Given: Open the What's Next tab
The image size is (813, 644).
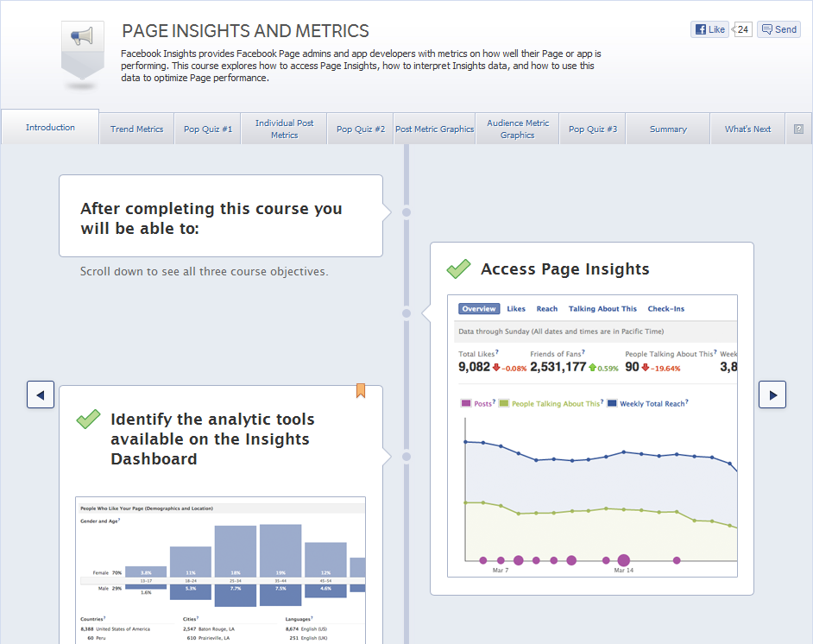Looking at the screenshot, I should [747, 129].
